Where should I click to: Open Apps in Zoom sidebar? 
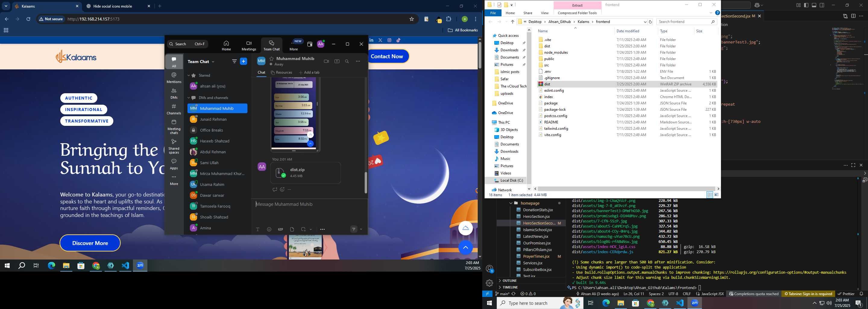click(174, 164)
